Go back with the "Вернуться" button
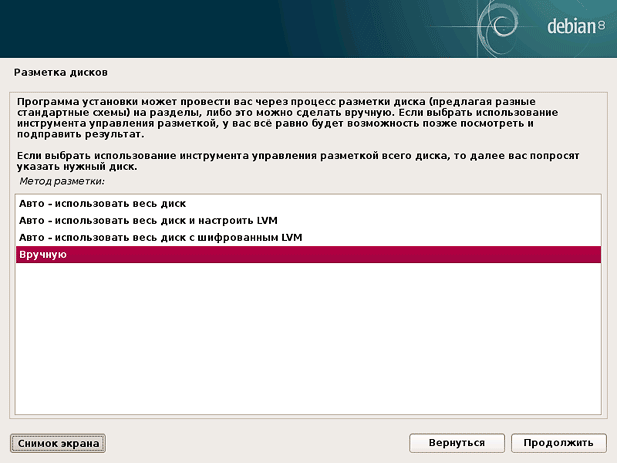Viewport: 617px width, 463px height. pos(457,443)
